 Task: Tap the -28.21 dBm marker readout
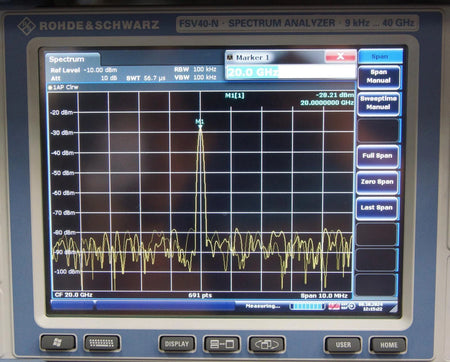tap(334, 95)
